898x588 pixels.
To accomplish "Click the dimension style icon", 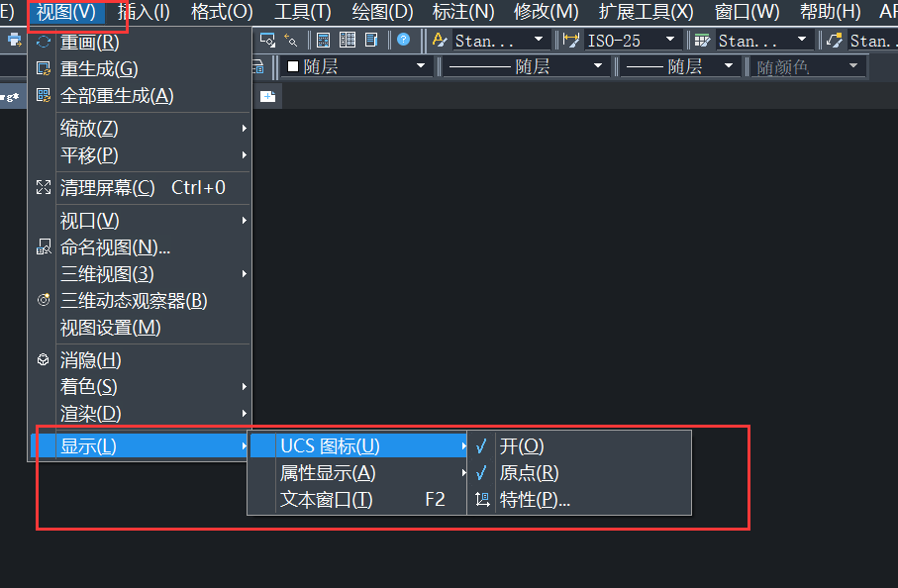I will tap(571, 41).
